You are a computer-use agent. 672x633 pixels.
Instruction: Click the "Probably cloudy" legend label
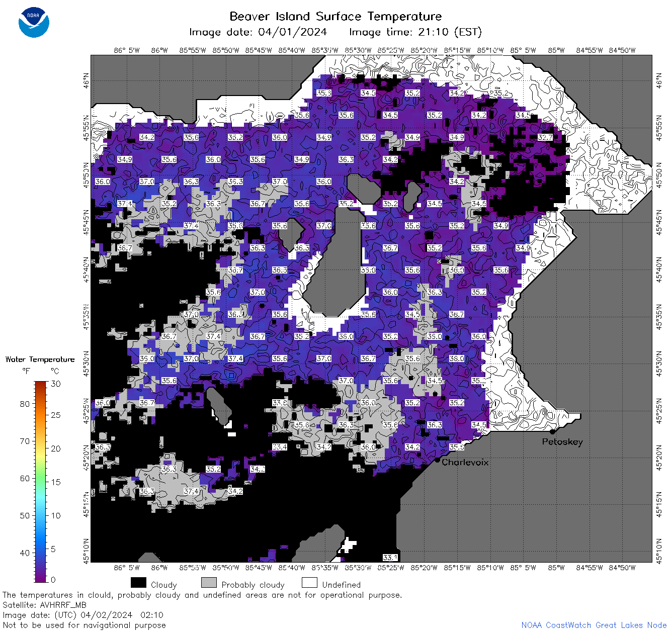(x=253, y=585)
